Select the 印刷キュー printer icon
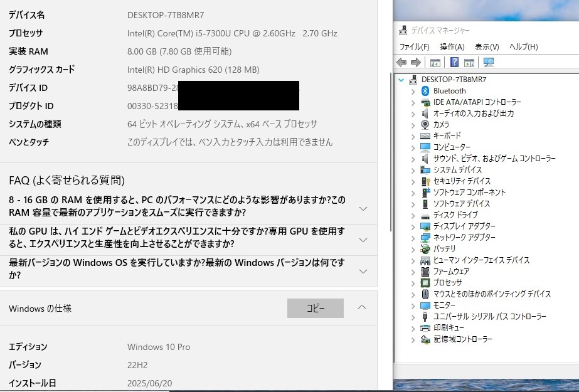This screenshot has width=579, height=392. (x=425, y=328)
